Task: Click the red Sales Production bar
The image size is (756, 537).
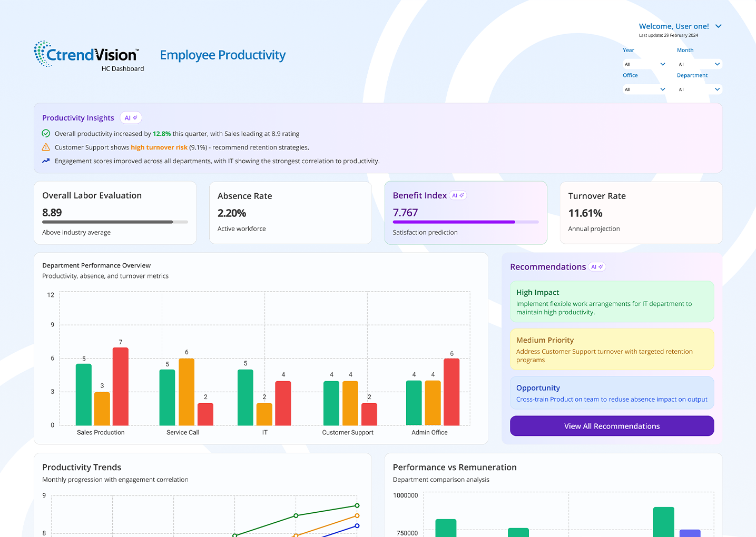Action: click(x=121, y=386)
